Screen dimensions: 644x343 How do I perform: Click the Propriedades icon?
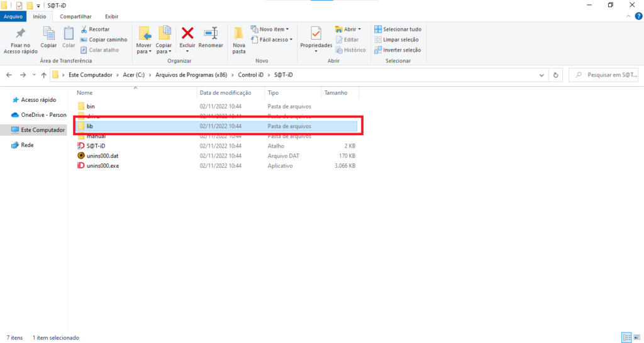tap(316, 34)
